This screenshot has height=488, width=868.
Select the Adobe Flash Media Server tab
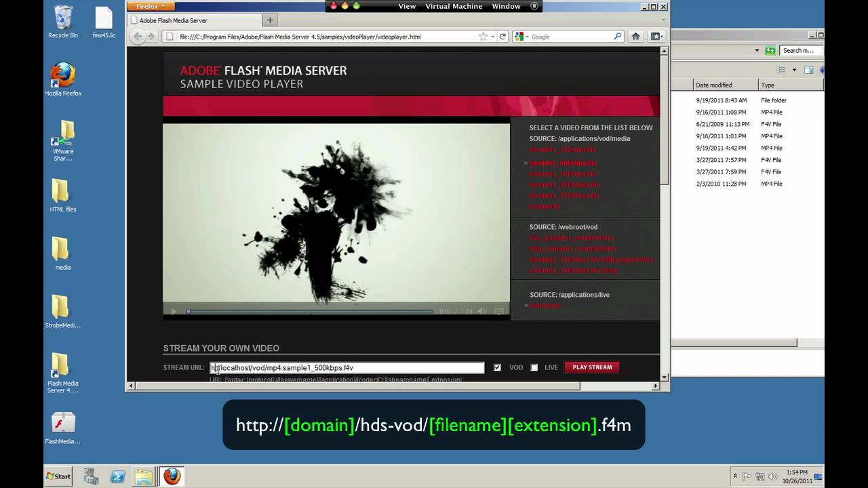point(193,20)
